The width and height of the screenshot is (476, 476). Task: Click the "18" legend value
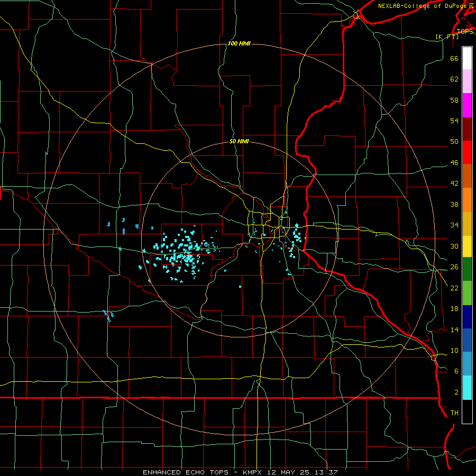pyautogui.click(x=454, y=309)
